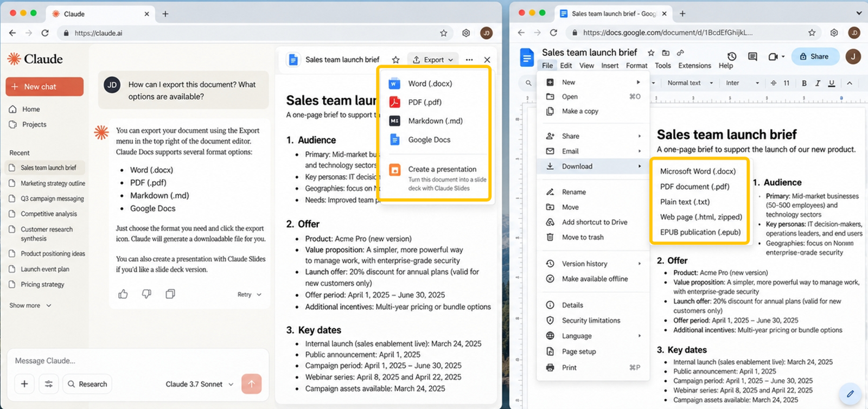Click the font size field showing 11
The image size is (868, 409).
[x=787, y=83]
